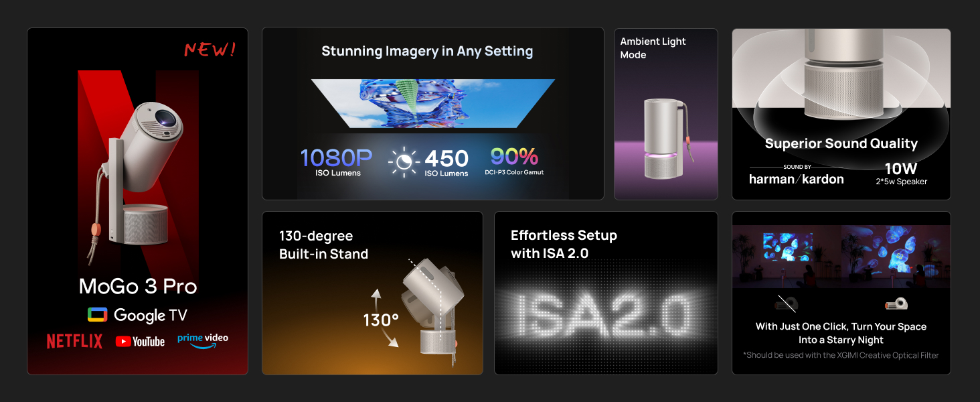Click the 10W speaker spec text
The width and height of the screenshot is (980, 402).
click(900, 169)
